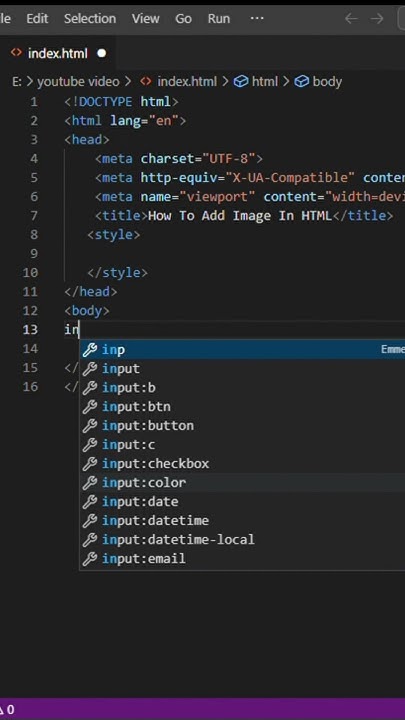Click the go forward arrow icon
The width and height of the screenshot is (405, 720).
[x=377, y=19]
